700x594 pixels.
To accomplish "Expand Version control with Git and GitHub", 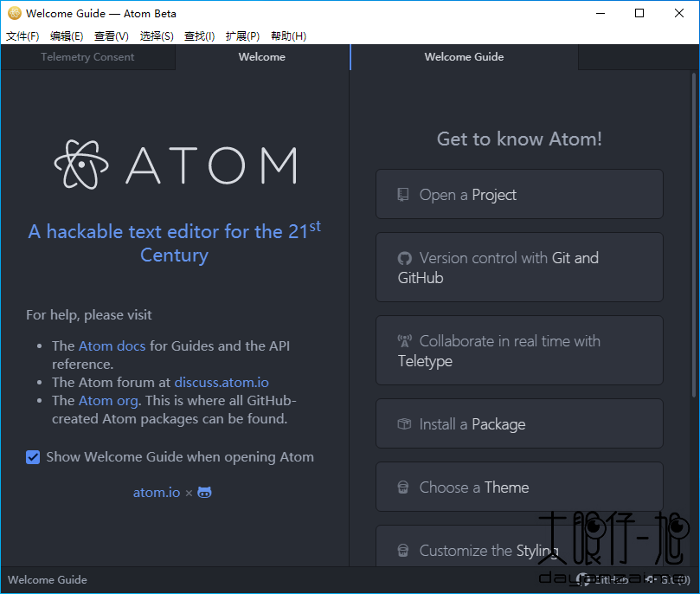I will [520, 267].
